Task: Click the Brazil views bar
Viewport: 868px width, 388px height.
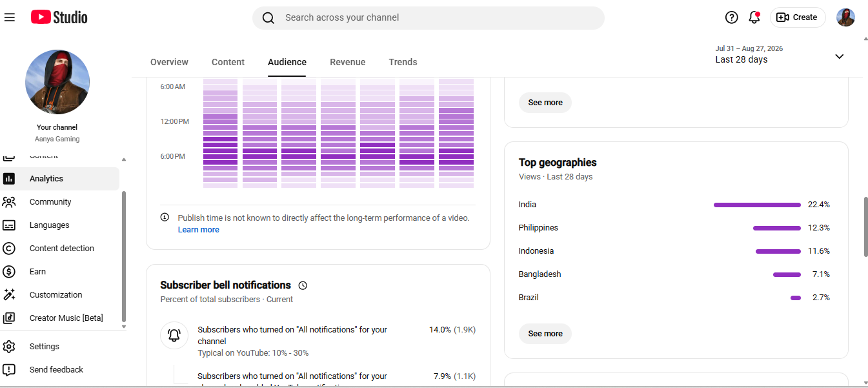Action: click(796, 298)
